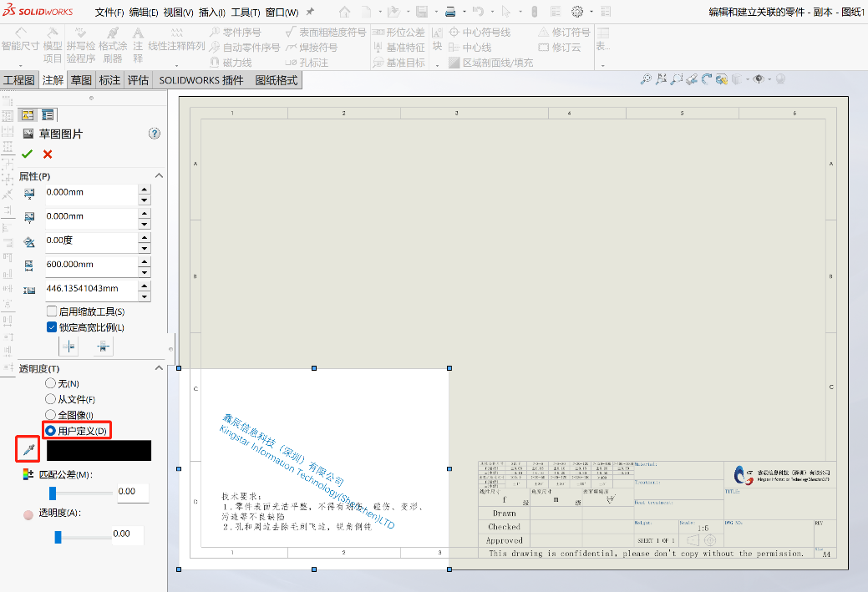Collapse the 属性(P) panel section

[x=159, y=175]
